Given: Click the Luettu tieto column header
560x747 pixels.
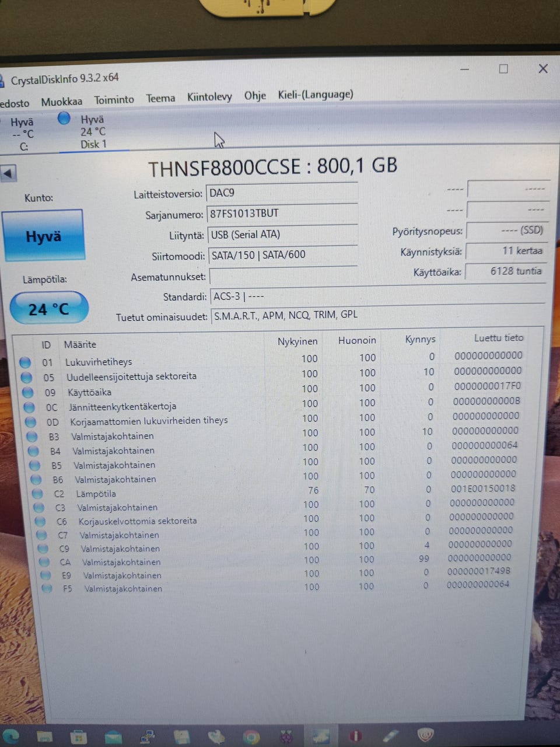Looking at the screenshot, I should tap(499, 338).
